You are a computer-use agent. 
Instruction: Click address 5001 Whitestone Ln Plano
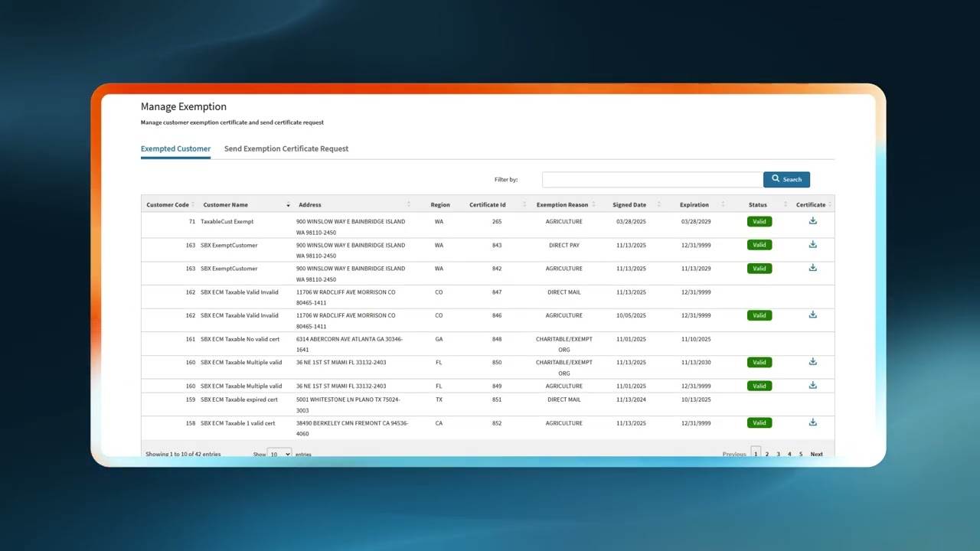tap(348, 405)
